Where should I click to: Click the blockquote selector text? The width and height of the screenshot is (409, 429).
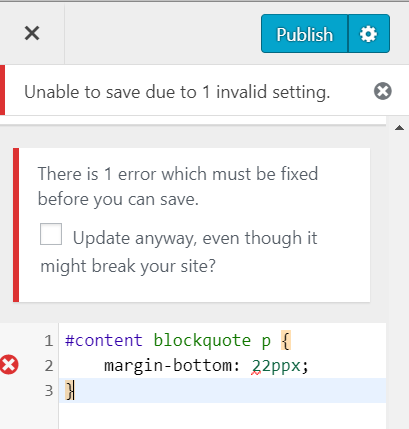point(202,340)
